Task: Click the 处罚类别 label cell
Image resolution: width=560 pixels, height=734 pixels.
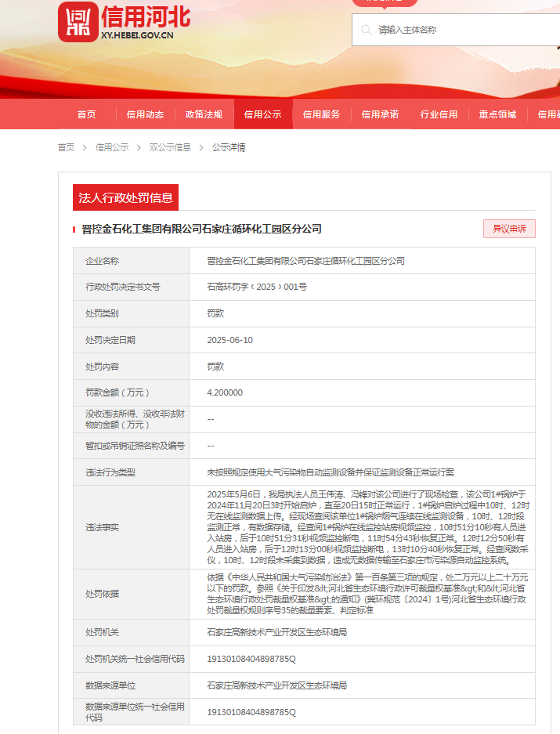Action: pyautogui.click(x=131, y=313)
